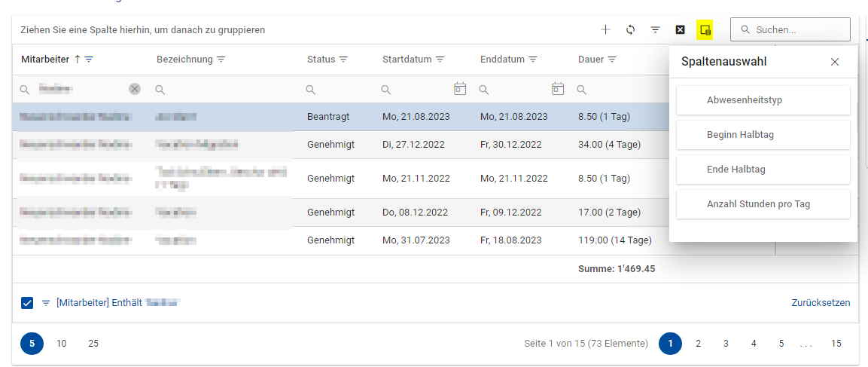Clear the Mitarbeiter filter with X icon

coord(135,89)
